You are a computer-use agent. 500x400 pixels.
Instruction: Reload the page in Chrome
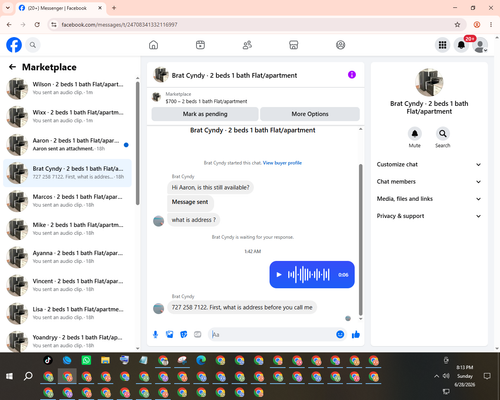tap(37, 25)
